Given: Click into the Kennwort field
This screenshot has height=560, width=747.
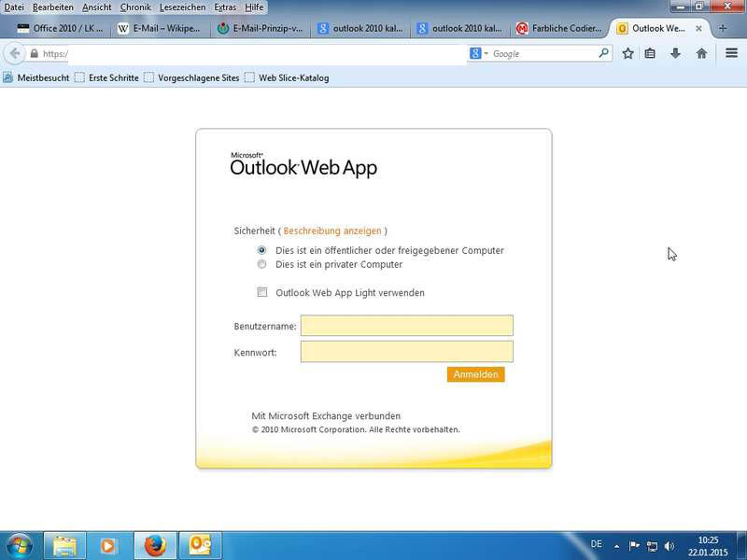Looking at the screenshot, I should (407, 352).
